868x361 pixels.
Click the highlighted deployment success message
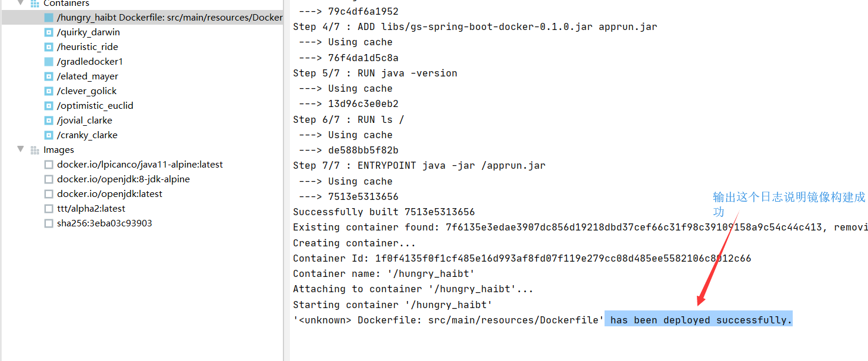click(698, 319)
